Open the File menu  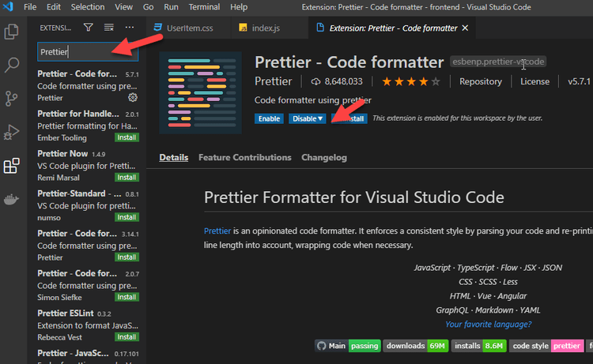pos(30,7)
